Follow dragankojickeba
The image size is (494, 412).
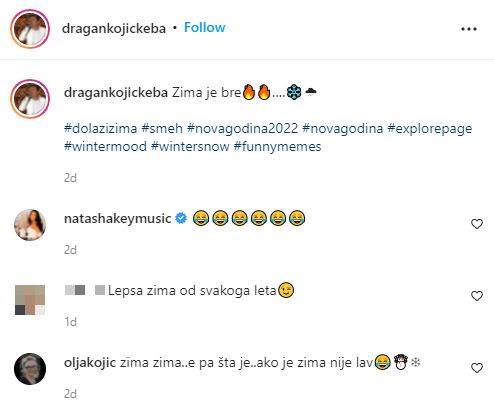pyautogui.click(x=205, y=27)
